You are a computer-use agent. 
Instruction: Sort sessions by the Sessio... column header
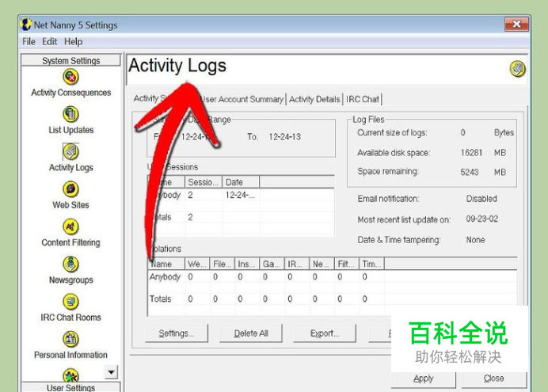(204, 182)
